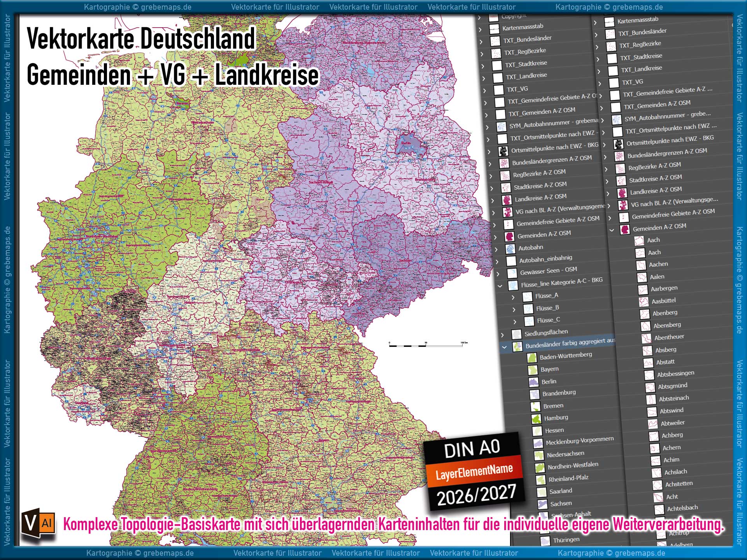Click the Achern sublayer thumbnail
Screen dimensions: 747x560
pos(654,448)
